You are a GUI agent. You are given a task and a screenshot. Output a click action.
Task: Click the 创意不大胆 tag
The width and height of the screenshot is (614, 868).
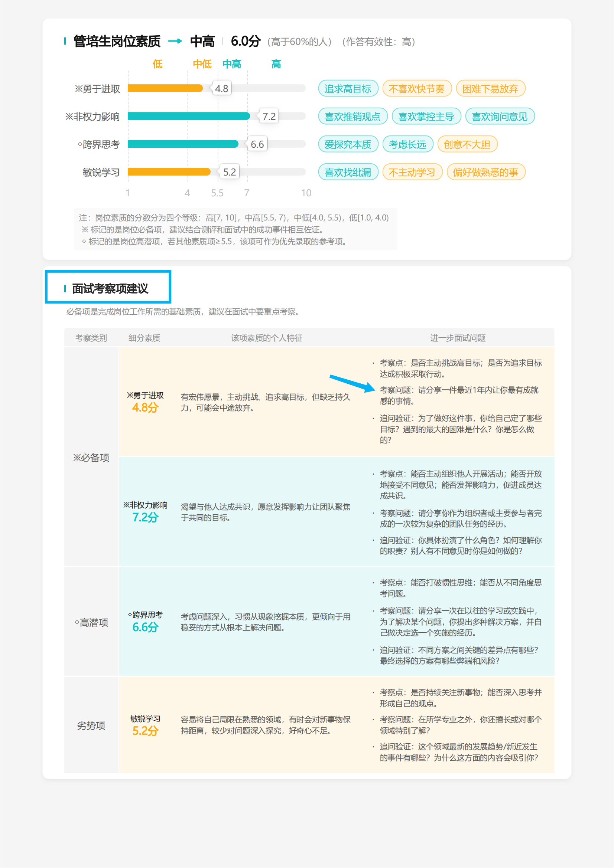[x=468, y=144]
